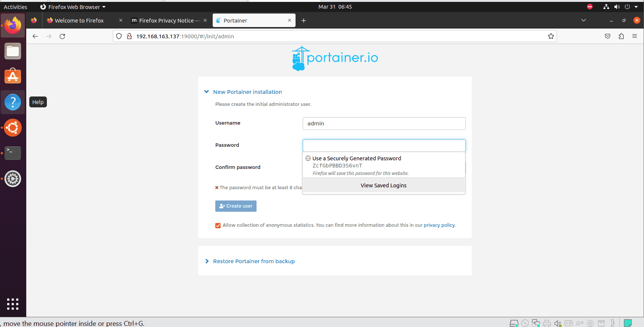Image resolution: width=644 pixels, height=327 pixels.
Task: Open the Settings gear dock icon
Action: click(13, 179)
